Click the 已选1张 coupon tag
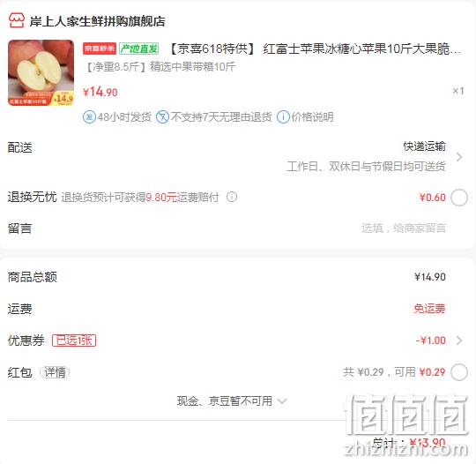Viewport: 476px width, 464px height. (74, 341)
